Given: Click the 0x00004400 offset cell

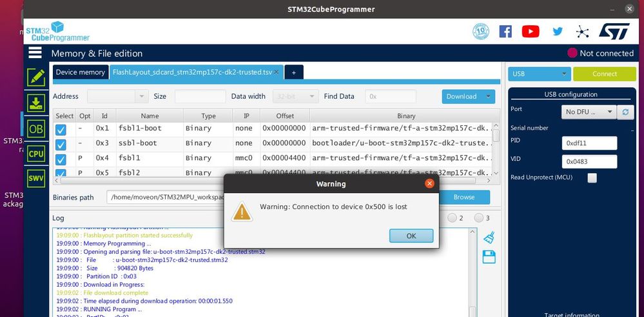Looking at the screenshot, I should (284, 158).
